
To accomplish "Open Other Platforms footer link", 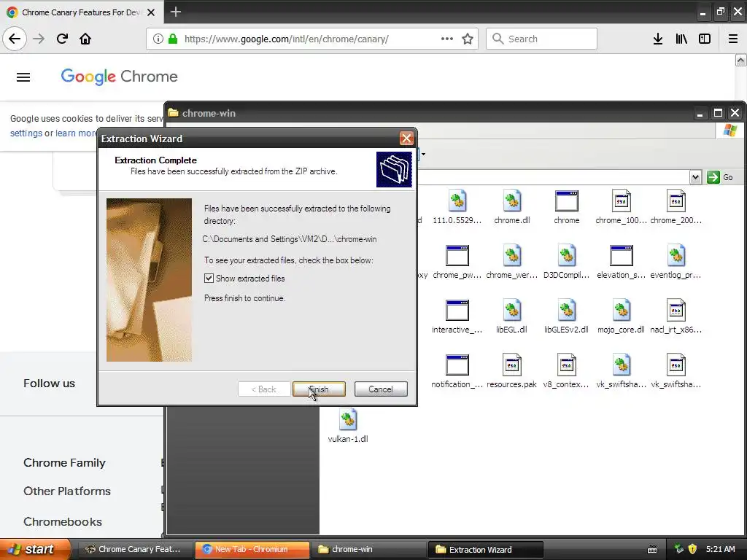I will pos(66,491).
